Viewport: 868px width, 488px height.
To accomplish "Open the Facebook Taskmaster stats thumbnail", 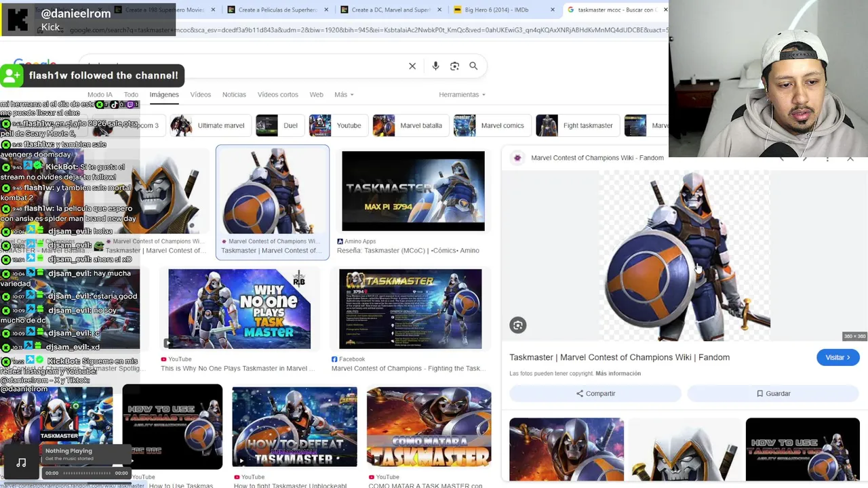I will (410, 309).
